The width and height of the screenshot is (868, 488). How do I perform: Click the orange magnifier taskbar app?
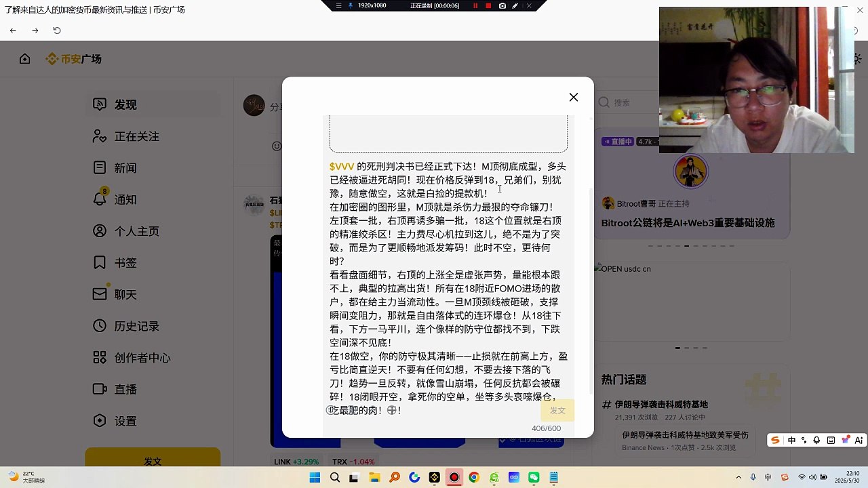coord(394,478)
